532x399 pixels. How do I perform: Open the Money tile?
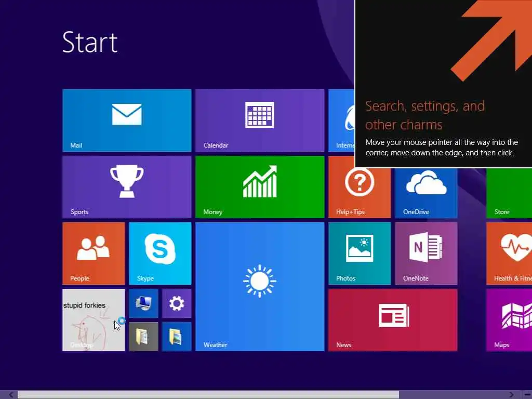coord(260,187)
